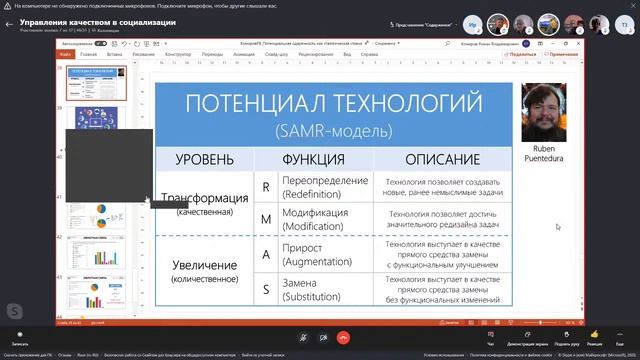Viewport: 640px width, 360px height.
Task: Toggle the ribbon display options icon
Action: [x=540, y=43]
